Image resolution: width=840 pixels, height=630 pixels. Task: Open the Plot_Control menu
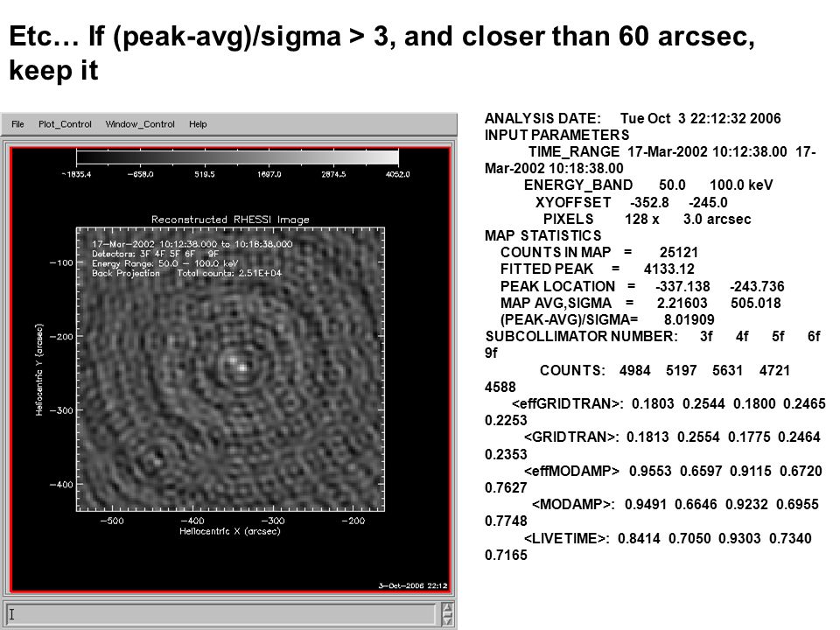65,124
